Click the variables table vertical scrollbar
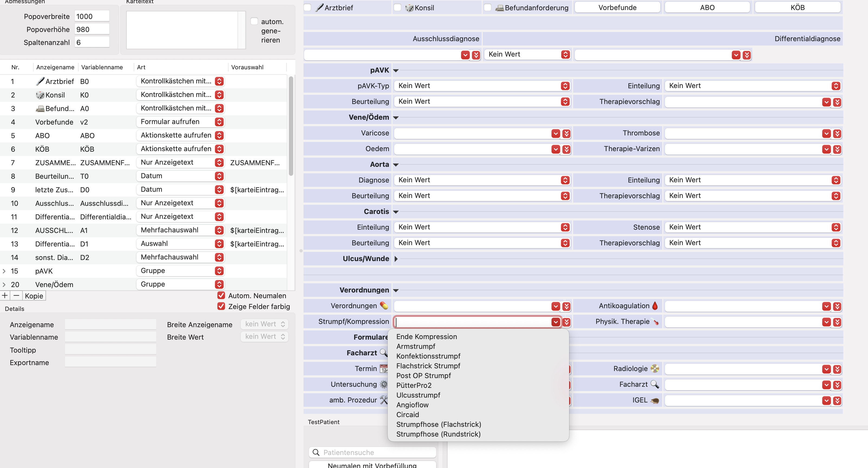 coord(291,126)
